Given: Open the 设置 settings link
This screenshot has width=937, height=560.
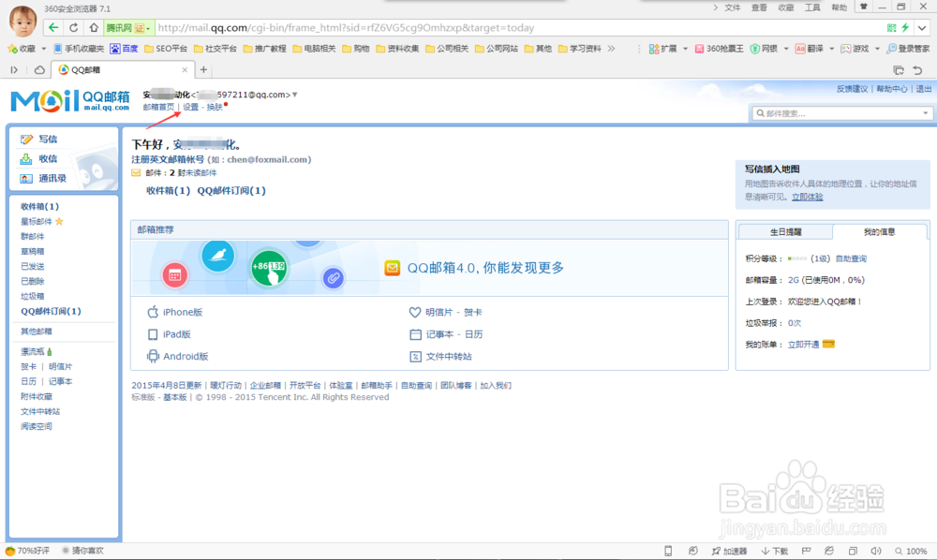Looking at the screenshot, I should point(190,107).
